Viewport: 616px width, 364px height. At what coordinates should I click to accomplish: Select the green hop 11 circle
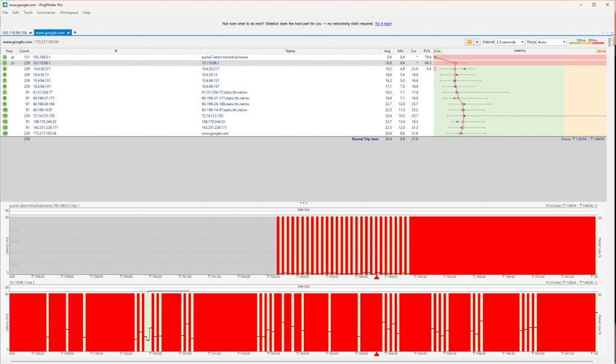pos(5,116)
